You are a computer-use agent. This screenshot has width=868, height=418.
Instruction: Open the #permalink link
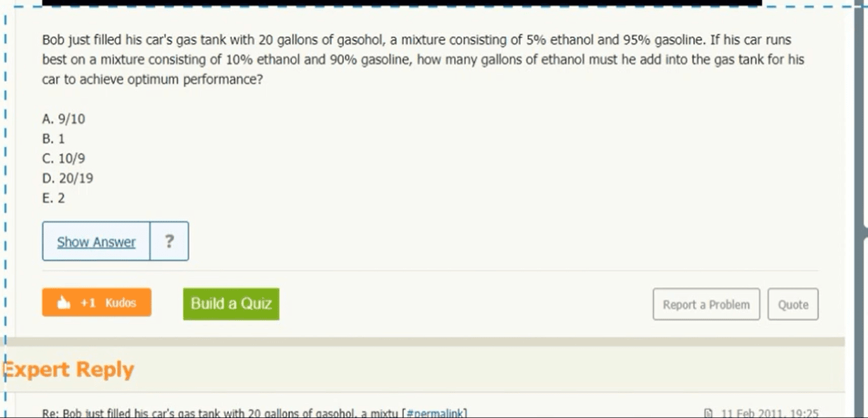pos(436,413)
